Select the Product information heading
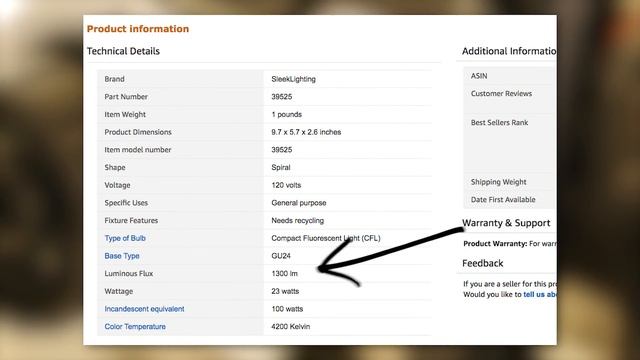The image size is (640, 360). 138,29
